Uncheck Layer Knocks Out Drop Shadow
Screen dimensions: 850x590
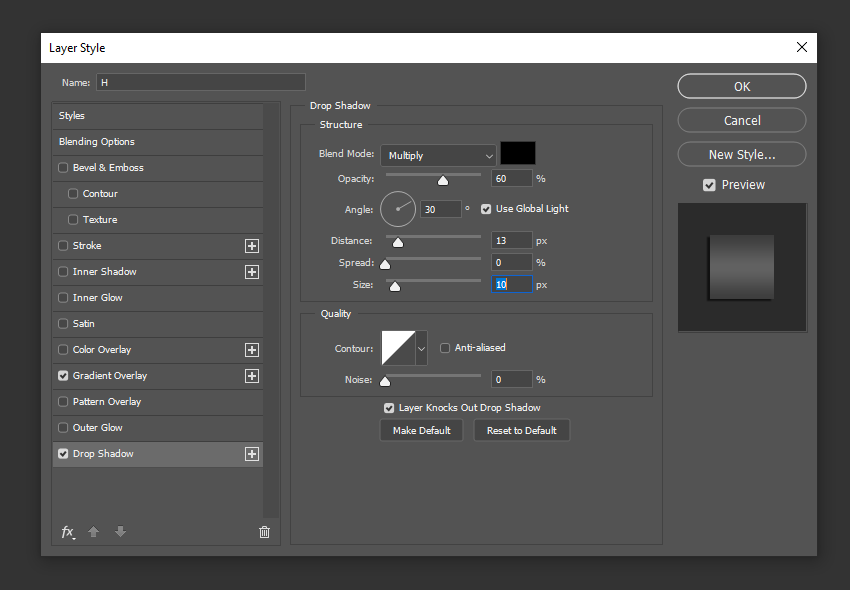pyautogui.click(x=389, y=408)
